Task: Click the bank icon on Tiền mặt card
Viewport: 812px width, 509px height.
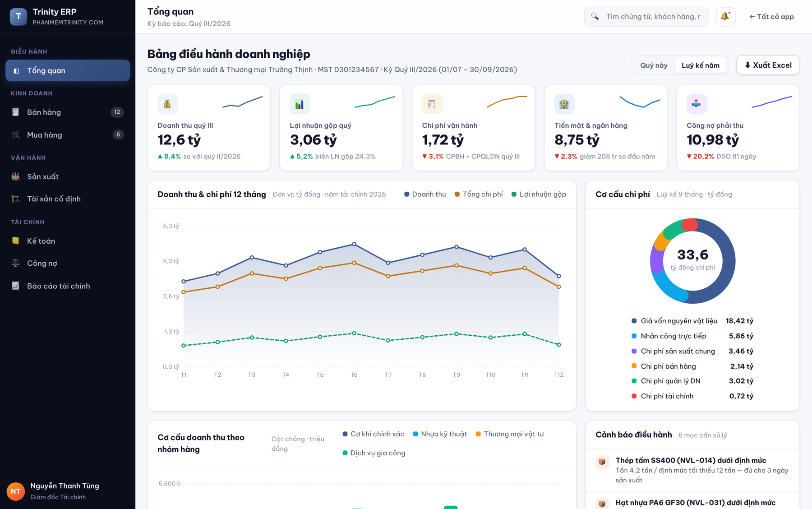Action: tap(564, 104)
